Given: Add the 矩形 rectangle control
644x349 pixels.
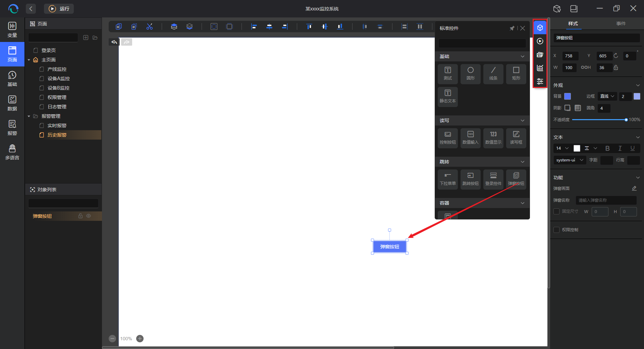Looking at the screenshot, I should 516,74.
